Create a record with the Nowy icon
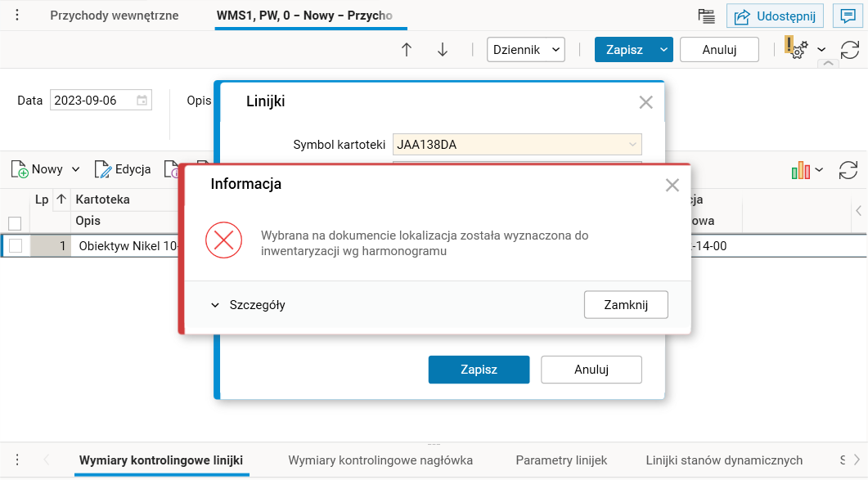The height and width of the screenshot is (480, 868). [38, 169]
